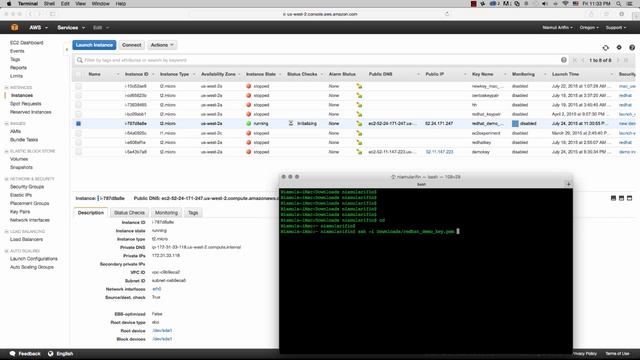The height and width of the screenshot is (360, 640).
Task: Refresh the instances list icon
Action: (x=606, y=48)
